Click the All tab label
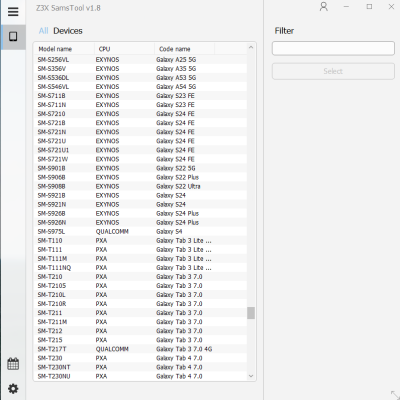Image resolution: width=400 pixels, height=400 pixels. point(43,31)
